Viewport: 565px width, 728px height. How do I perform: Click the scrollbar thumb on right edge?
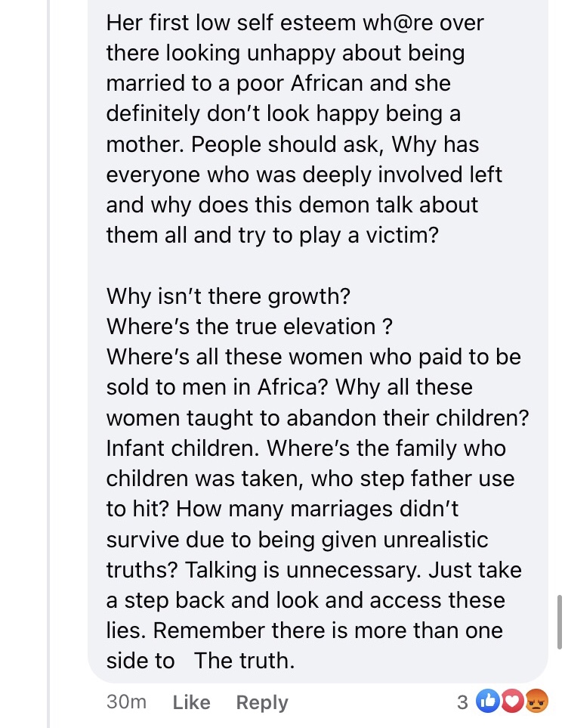[x=559, y=621]
